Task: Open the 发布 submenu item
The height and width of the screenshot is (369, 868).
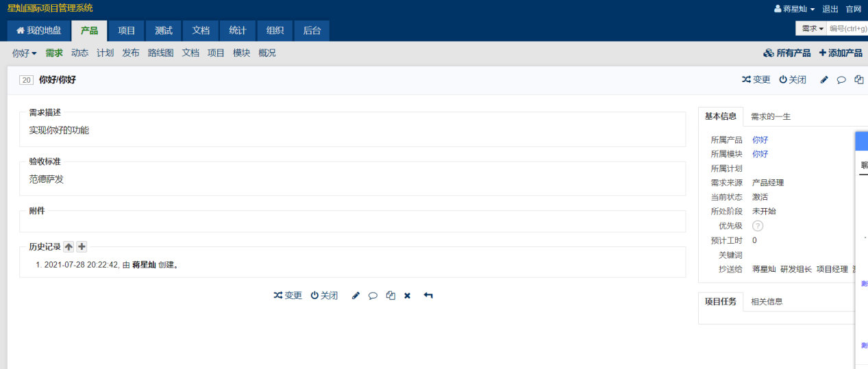Action: tap(131, 53)
